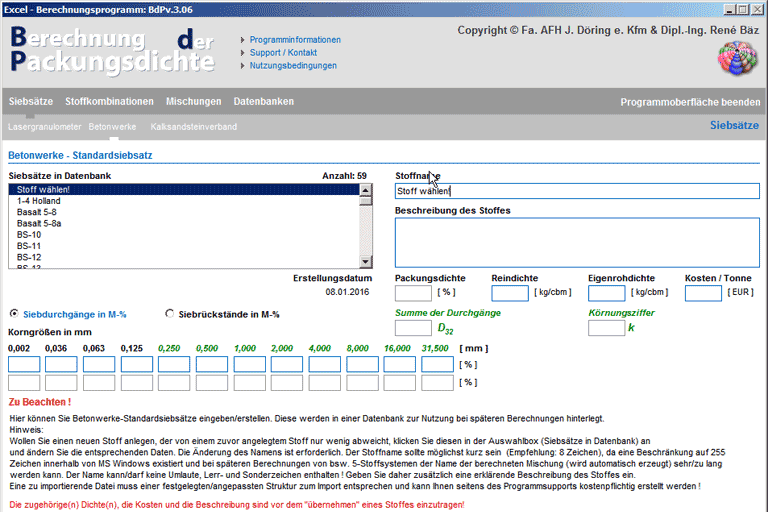Click percent input under 0,036 mm

coord(61,365)
